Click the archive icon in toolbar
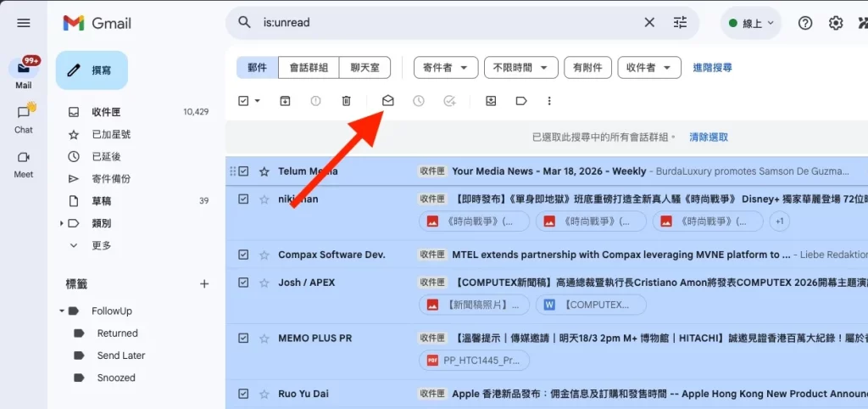 [x=285, y=101]
